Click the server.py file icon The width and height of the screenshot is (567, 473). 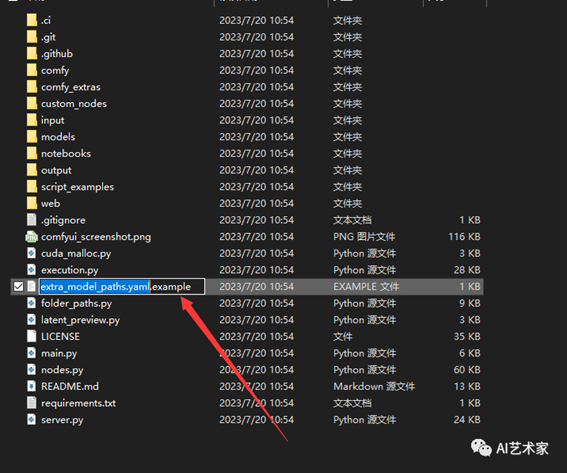31,419
